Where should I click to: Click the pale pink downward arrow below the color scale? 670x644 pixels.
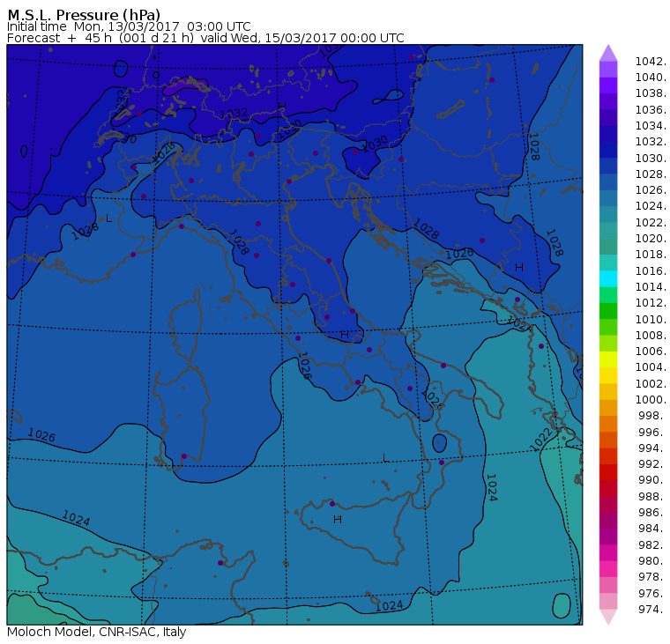(608, 616)
